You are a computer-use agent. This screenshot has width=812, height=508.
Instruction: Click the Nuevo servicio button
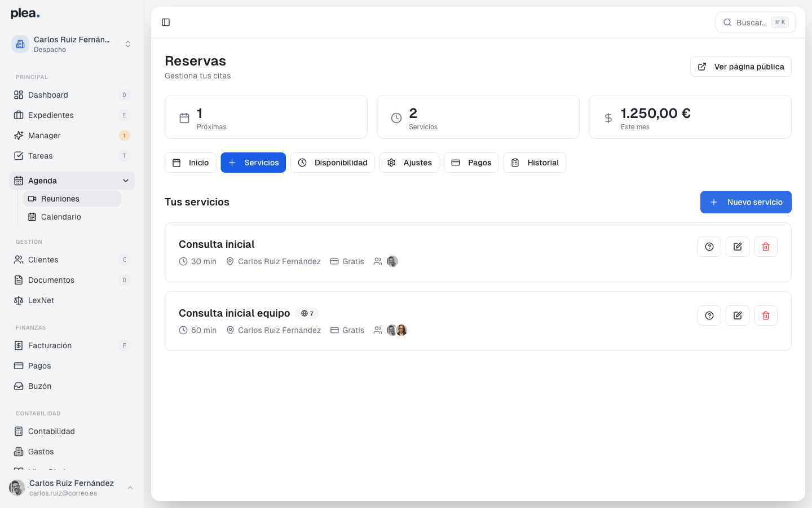point(745,202)
